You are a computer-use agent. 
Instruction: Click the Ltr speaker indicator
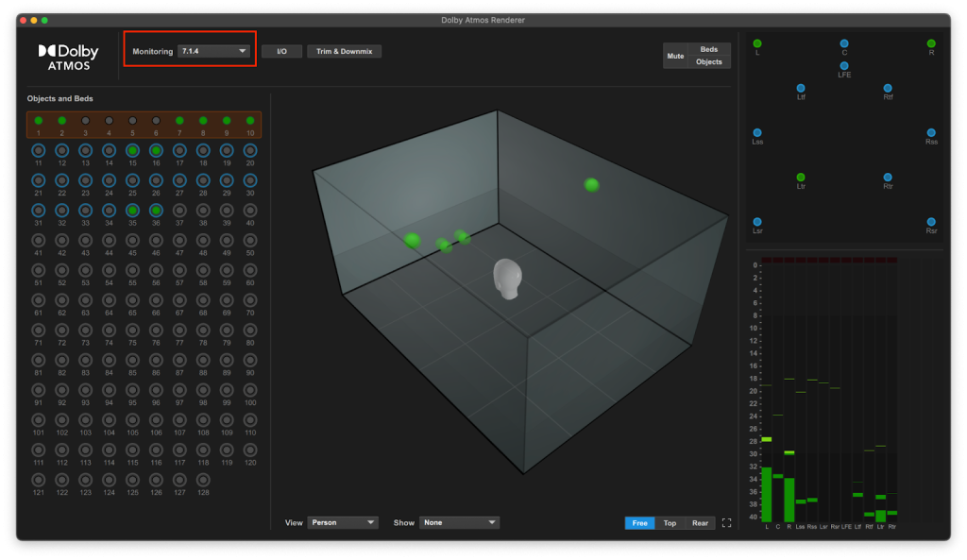point(801,177)
